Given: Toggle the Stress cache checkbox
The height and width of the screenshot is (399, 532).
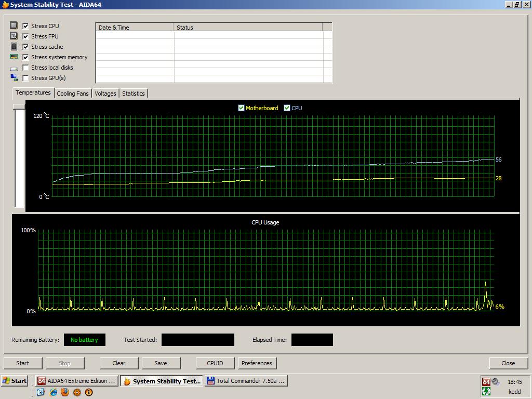Looking at the screenshot, I should point(25,46).
